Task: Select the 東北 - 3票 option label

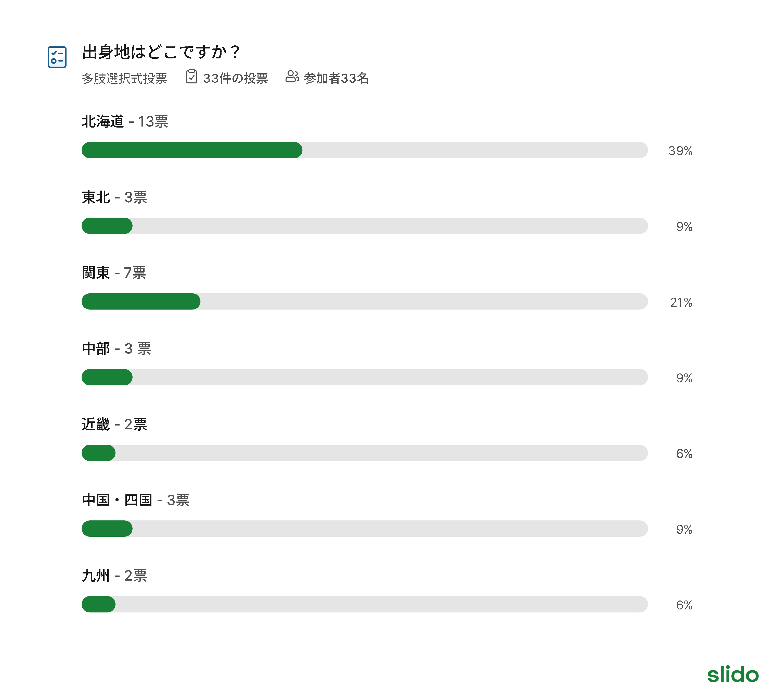Action: pos(114,197)
